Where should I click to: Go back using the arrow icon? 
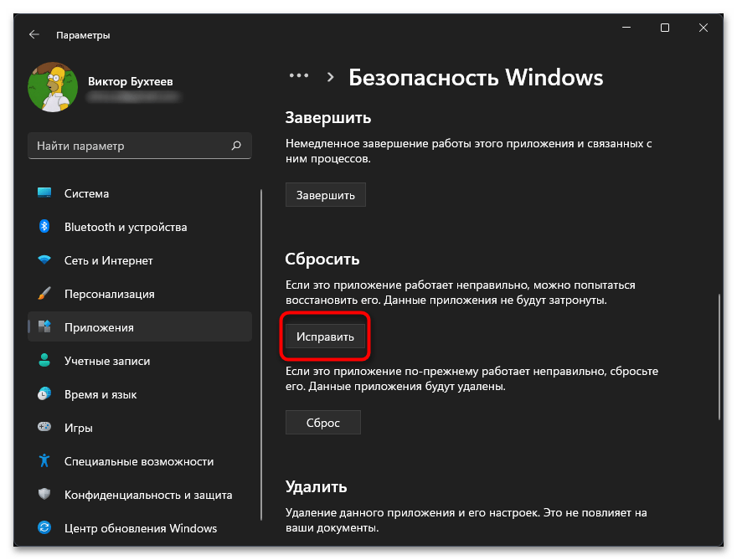tap(33, 35)
